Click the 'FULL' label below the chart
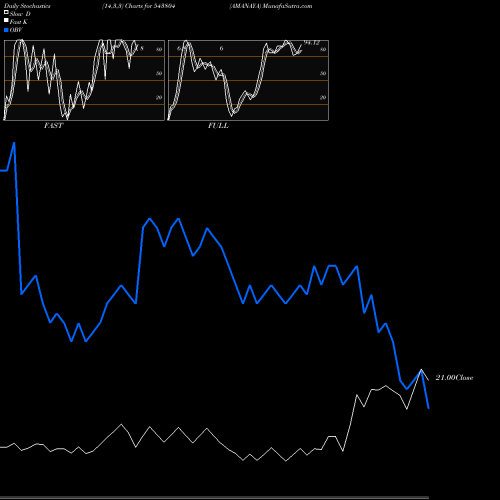The height and width of the screenshot is (500, 500). 218,126
